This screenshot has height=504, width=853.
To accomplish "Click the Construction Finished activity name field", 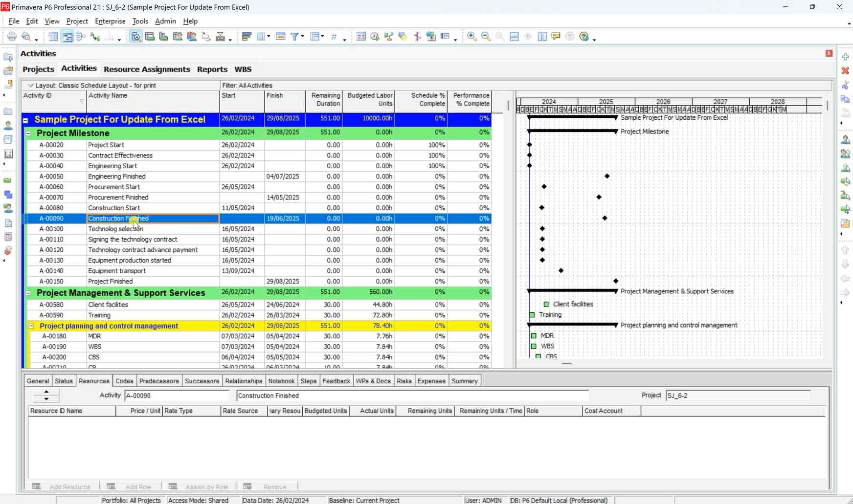I will 412,395.
